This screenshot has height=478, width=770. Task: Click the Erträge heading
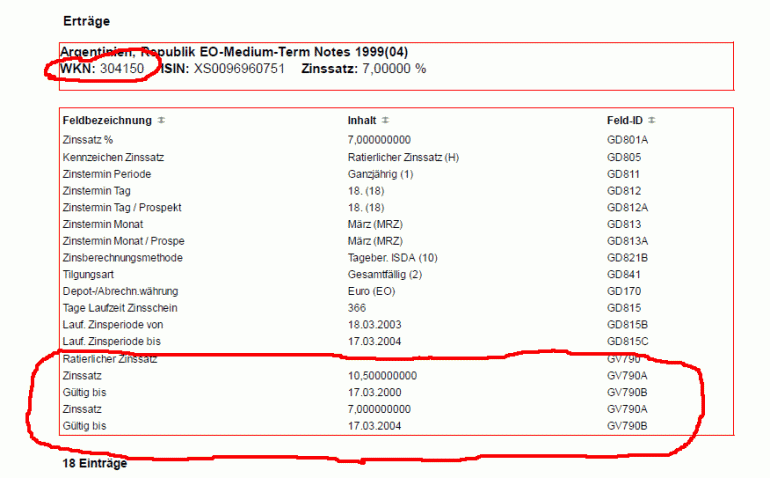pos(86,21)
